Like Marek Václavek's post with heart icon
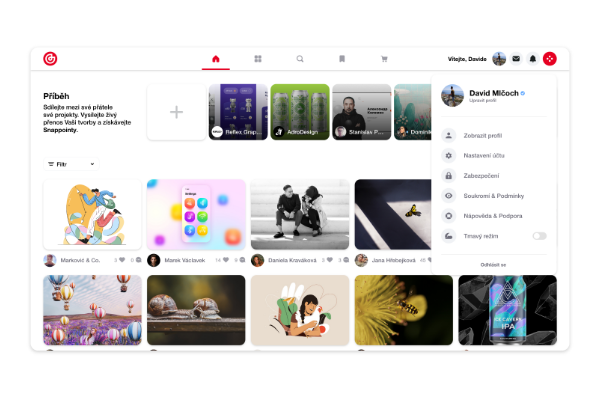Image resolution: width=600 pixels, height=400 pixels. click(x=225, y=260)
